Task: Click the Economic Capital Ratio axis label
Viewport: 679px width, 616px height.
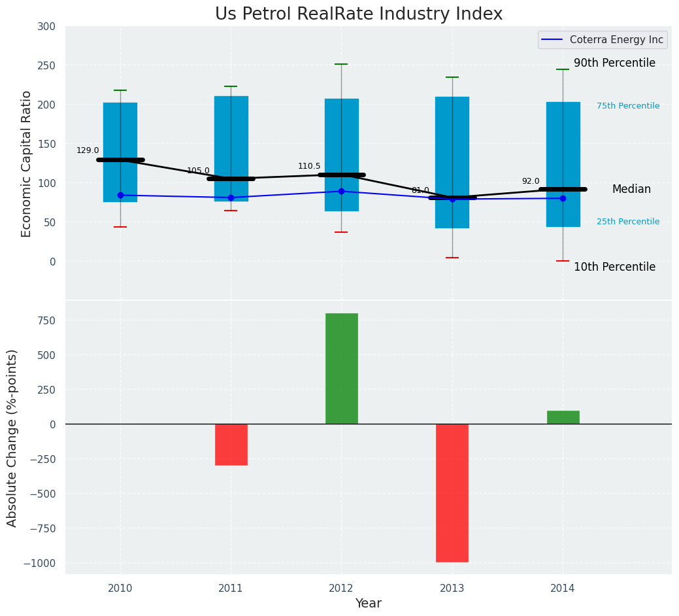Action: [x=27, y=163]
